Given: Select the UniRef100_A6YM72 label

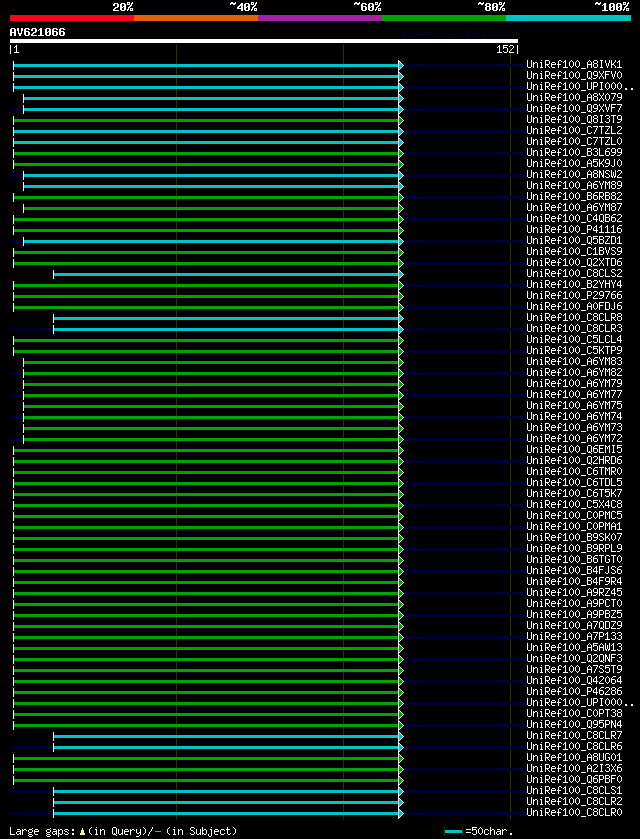Looking at the screenshot, I should pos(575,439).
